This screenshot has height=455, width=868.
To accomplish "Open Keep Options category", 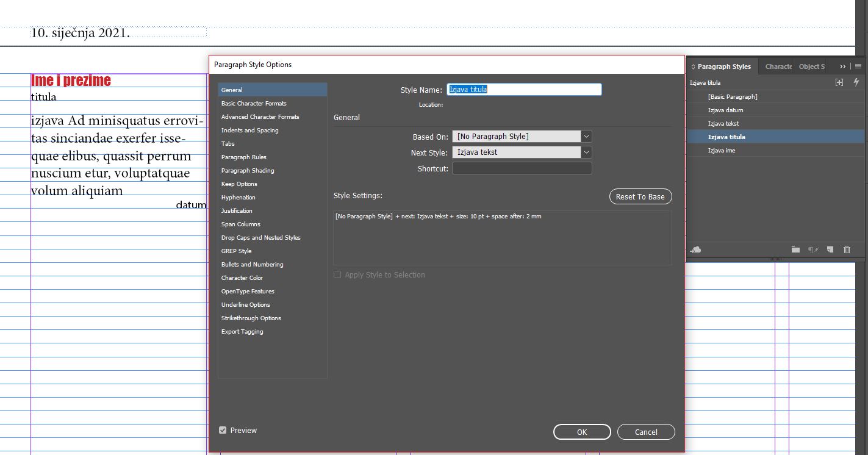I will (273, 184).
